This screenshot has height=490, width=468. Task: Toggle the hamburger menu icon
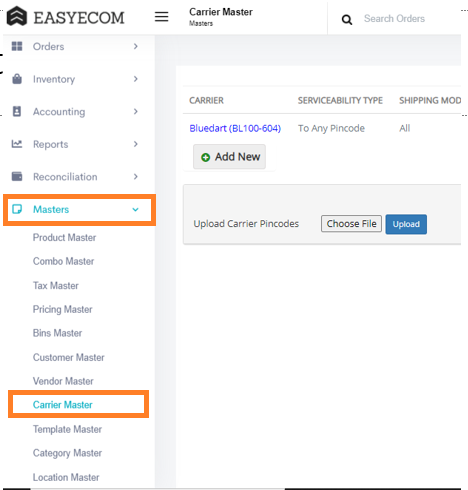[161, 17]
